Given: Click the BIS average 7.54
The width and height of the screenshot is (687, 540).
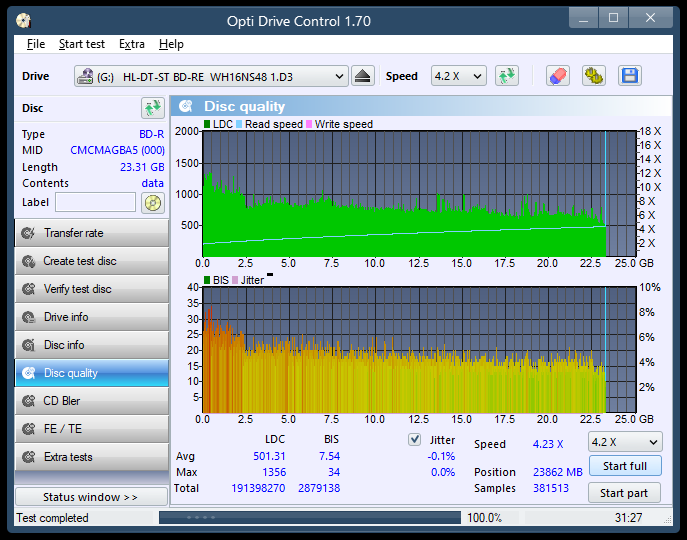Looking at the screenshot, I should tap(329, 456).
